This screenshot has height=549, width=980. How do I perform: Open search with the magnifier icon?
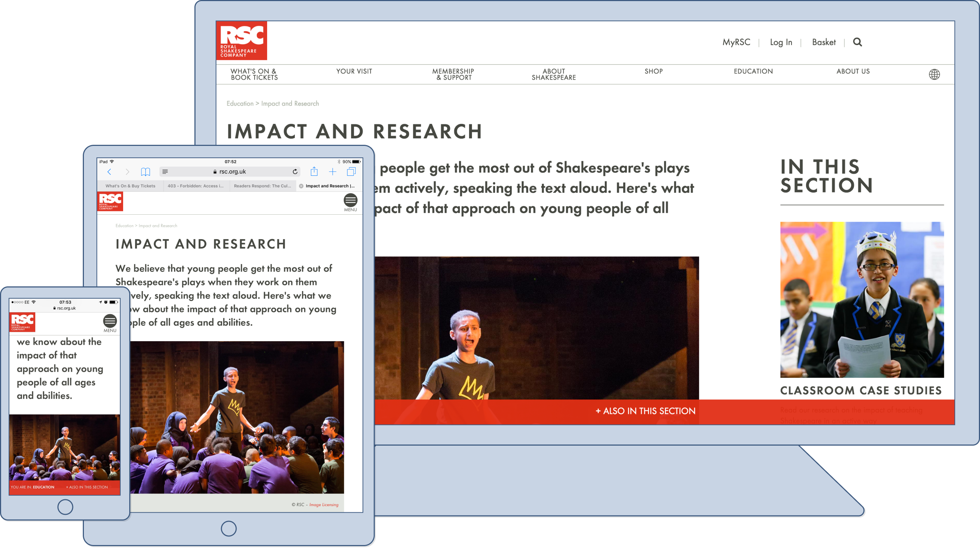coord(857,42)
